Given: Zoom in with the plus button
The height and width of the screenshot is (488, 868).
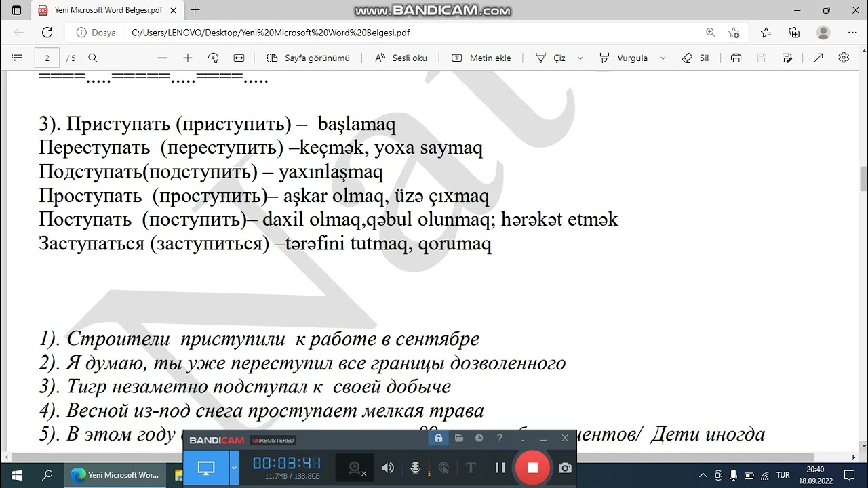Looking at the screenshot, I should coord(188,58).
